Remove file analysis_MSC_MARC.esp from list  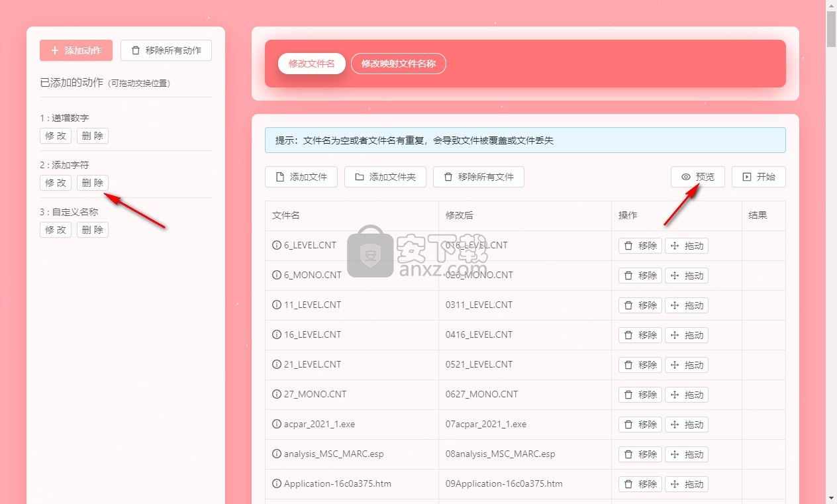pos(640,454)
